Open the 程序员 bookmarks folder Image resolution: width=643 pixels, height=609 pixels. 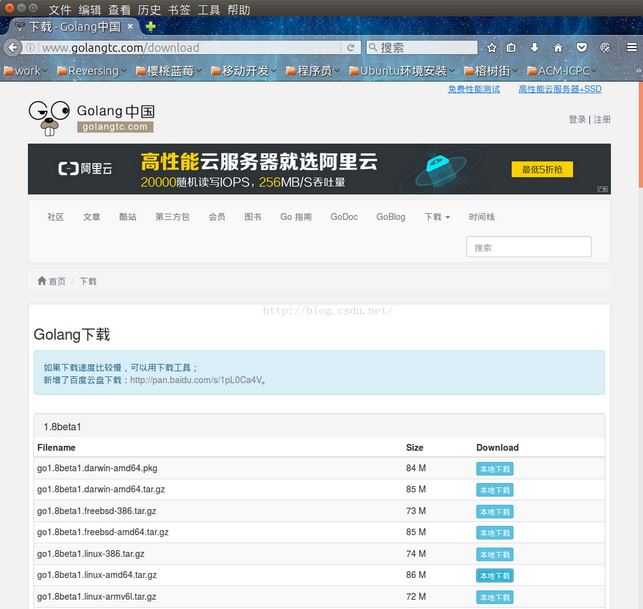[x=313, y=71]
